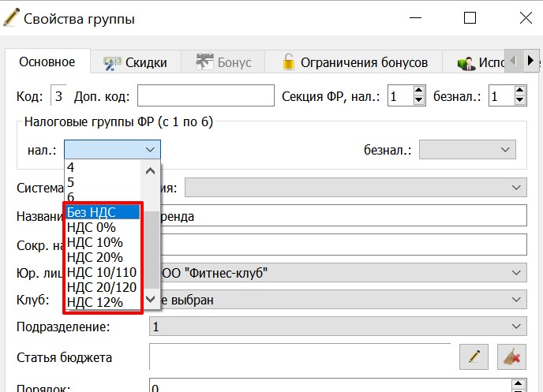Click the Бонус tab icon
The height and width of the screenshot is (392, 543).
click(x=204, y=62)
